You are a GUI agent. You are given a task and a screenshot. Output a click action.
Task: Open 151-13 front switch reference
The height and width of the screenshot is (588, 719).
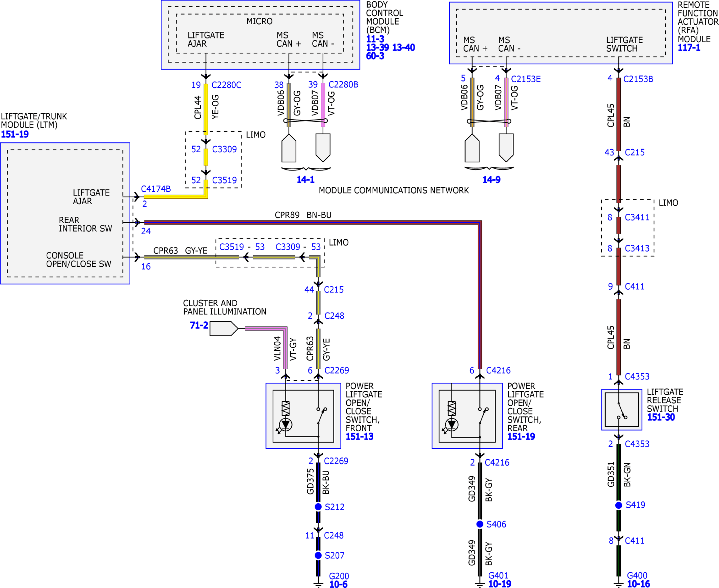359,436
